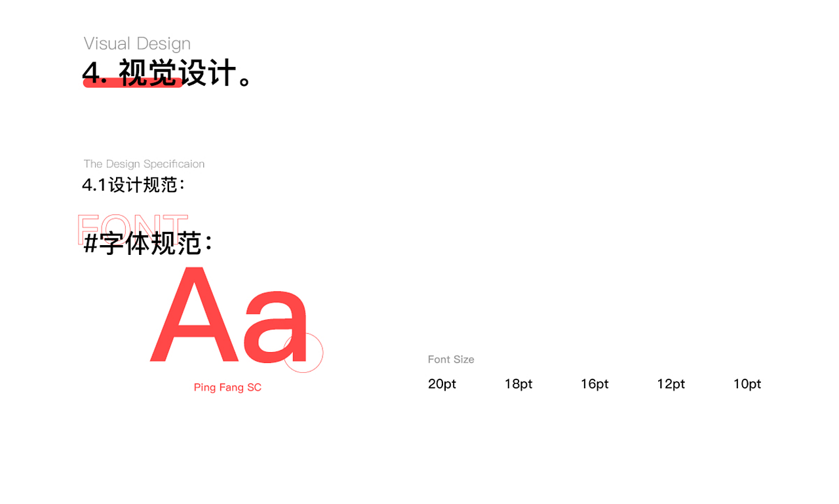The image size is (839, 504).
Task: Select the '16pt' font size
Action: coord(595,384)
